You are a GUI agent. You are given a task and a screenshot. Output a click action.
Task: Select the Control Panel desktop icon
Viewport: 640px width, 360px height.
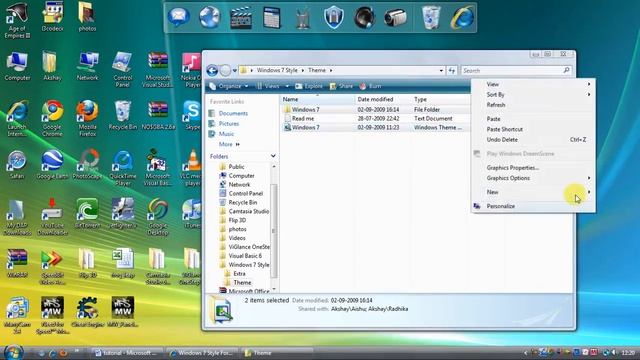coord(122,69)
